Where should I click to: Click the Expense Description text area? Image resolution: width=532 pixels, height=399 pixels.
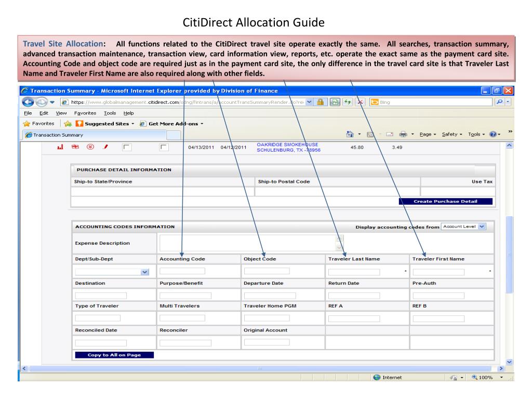coord(251,243)
